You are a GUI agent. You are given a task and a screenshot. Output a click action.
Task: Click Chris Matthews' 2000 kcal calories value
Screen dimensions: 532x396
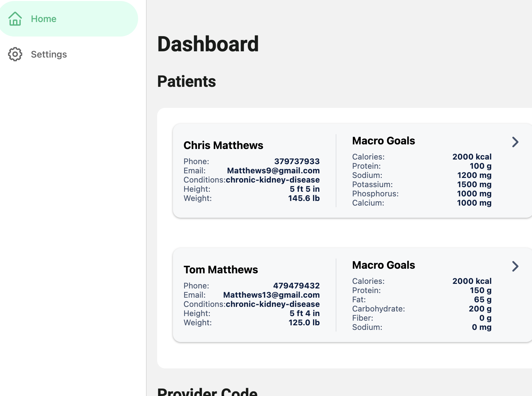472,157
